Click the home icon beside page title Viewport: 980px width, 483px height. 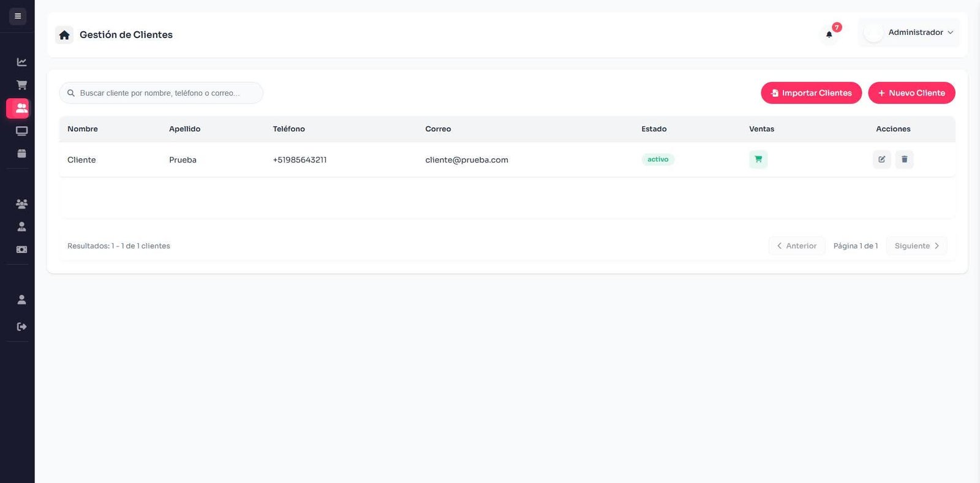tap(64, 35)
